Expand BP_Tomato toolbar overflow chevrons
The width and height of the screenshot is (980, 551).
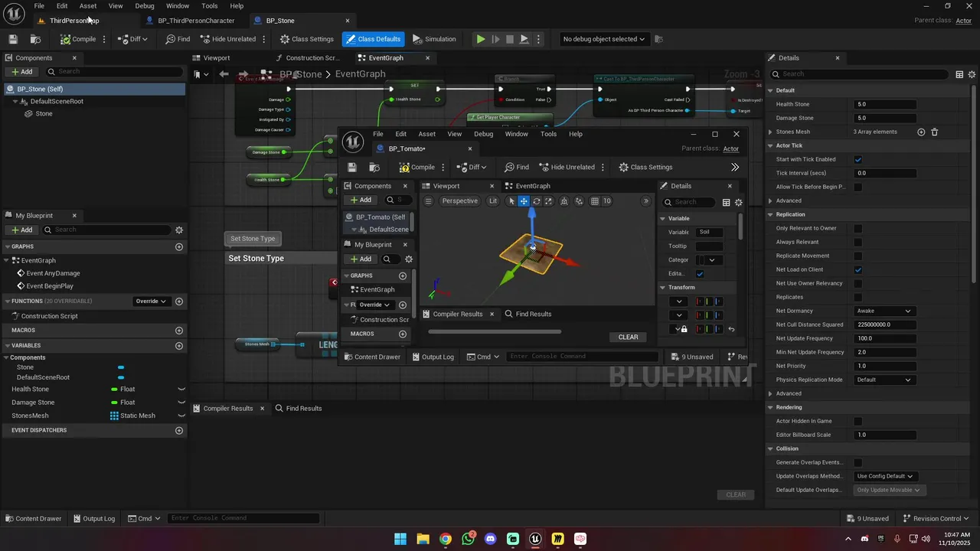click(x=735, y=167)
